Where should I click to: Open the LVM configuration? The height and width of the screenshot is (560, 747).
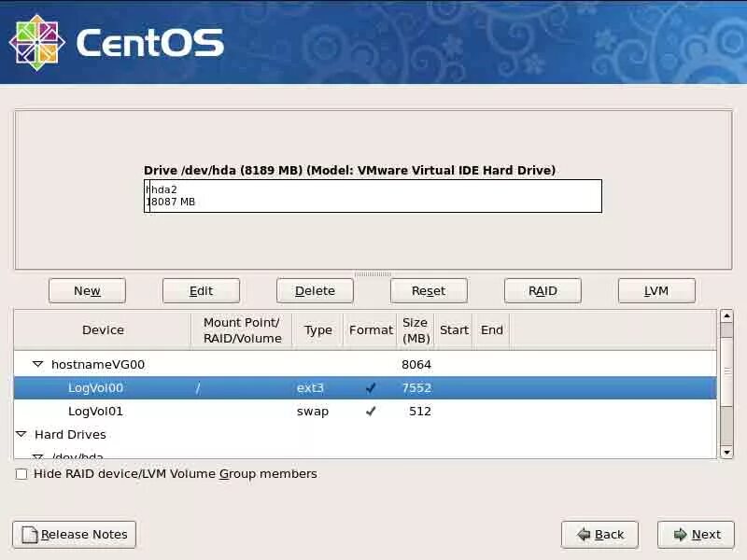point(656,290)
